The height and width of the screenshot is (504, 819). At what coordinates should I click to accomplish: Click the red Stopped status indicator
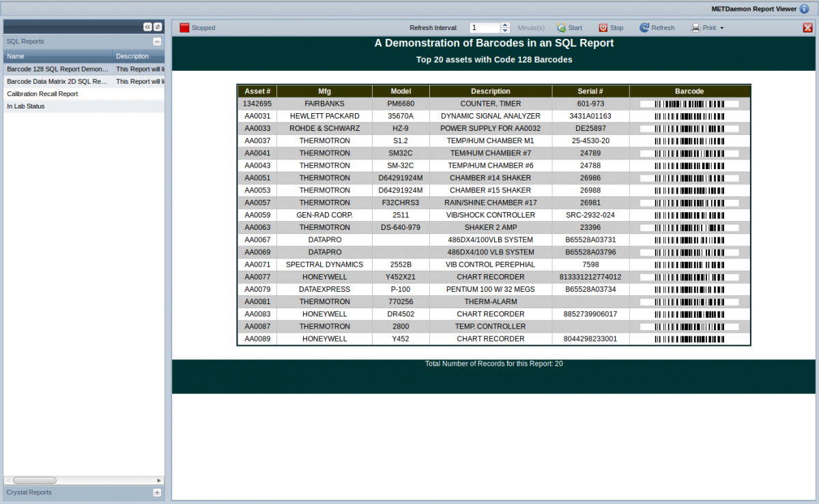184,28
